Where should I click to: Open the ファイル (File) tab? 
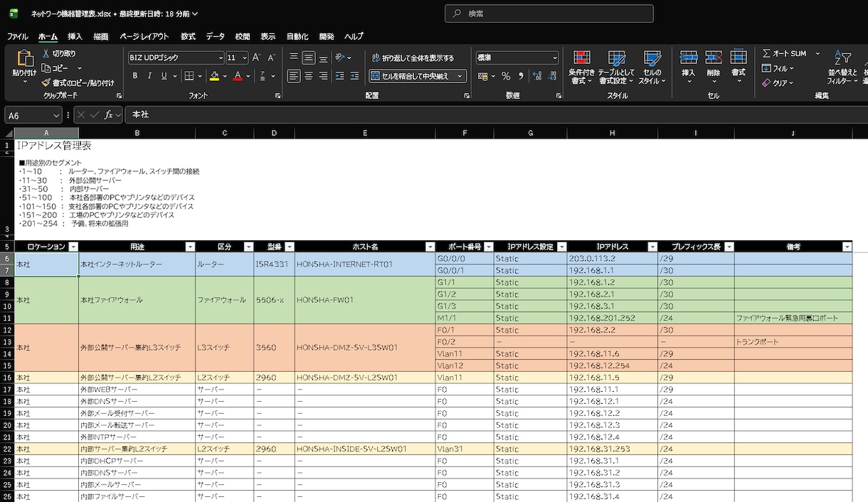point(18,36)
